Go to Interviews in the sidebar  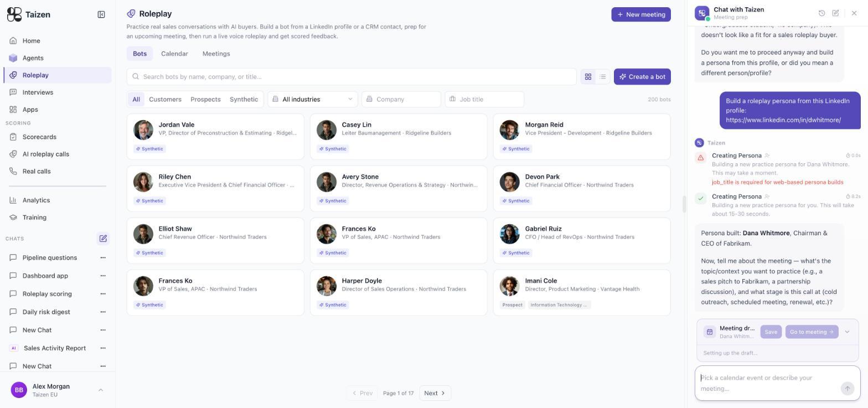[x=58, y=92]
